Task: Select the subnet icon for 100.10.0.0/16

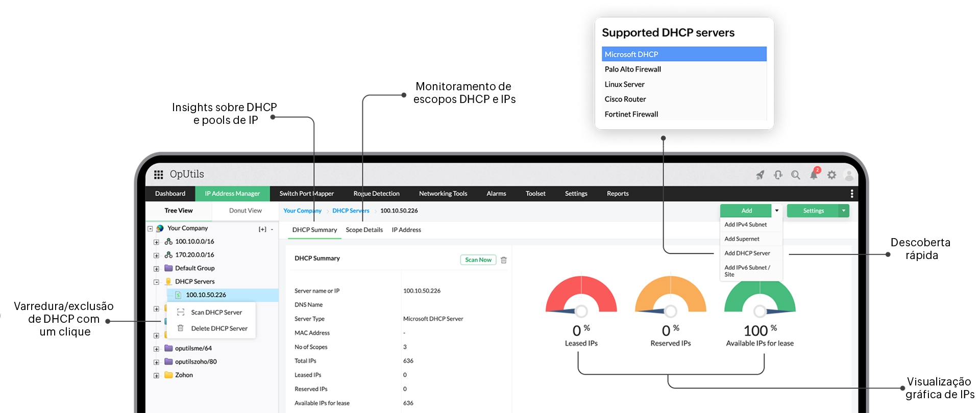Action: click(x=168, y=242)
